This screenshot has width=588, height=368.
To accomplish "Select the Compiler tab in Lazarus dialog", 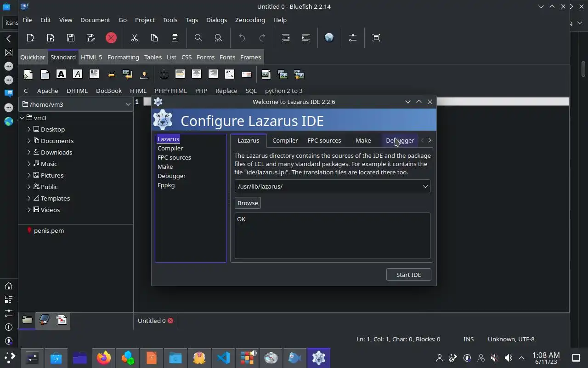I will [x=285, y=140].
